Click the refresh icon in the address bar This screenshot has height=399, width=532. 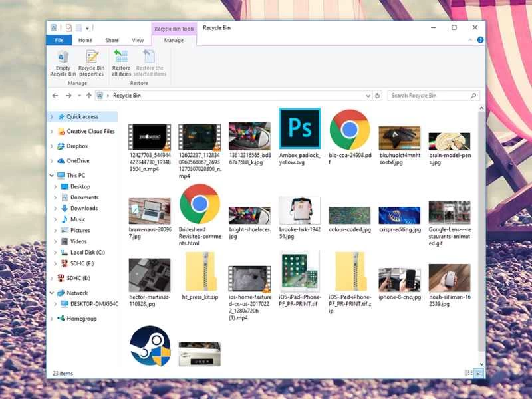coord(378,95)
